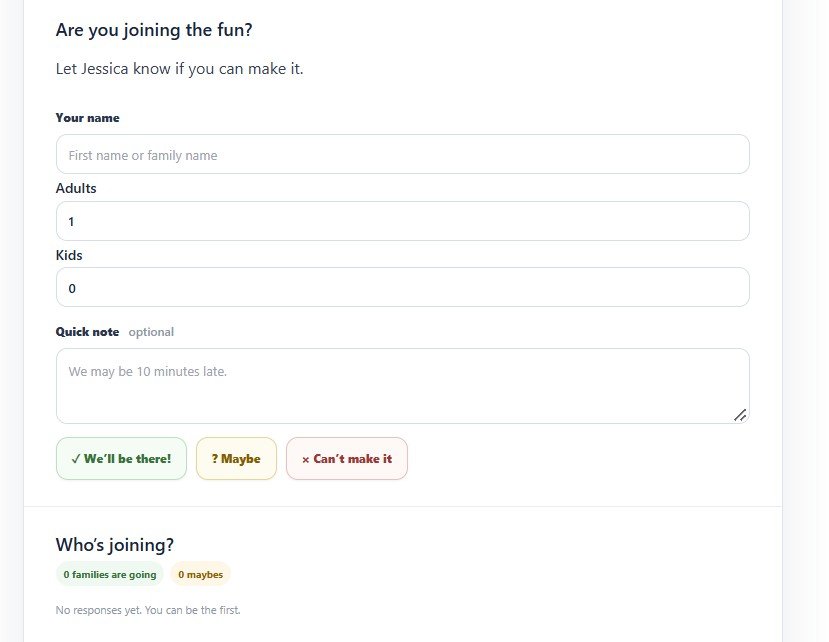Click the Your name label

(87, 118)
